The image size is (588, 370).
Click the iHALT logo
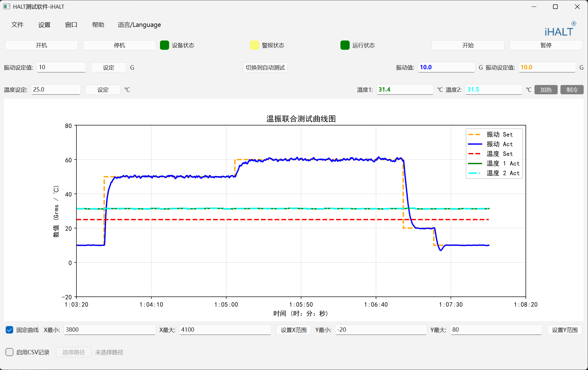click(x=560, y=29)
